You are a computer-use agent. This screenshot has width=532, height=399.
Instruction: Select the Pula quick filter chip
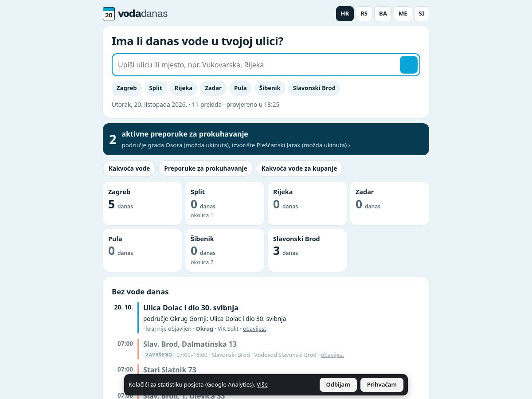coord(240,88)
